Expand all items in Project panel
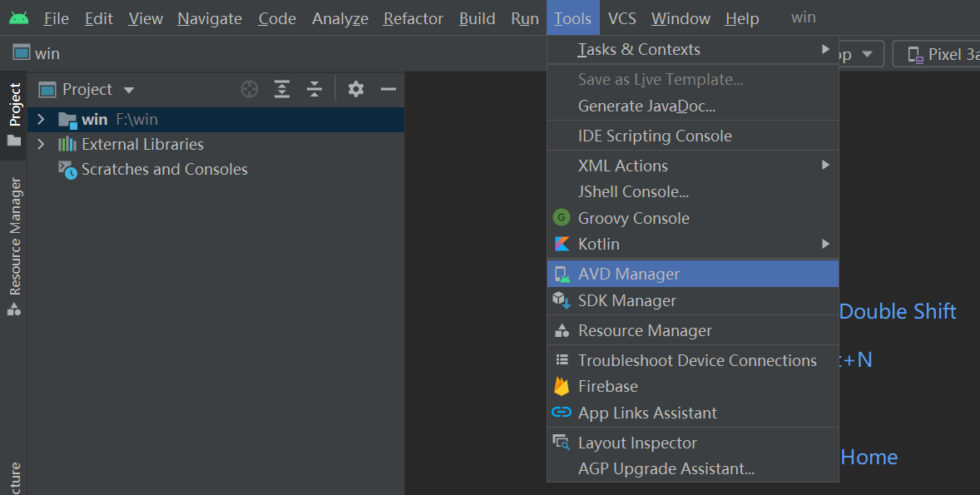Image resolution: width=980 pixels, height=495 pixels. click(x=282, y=89)
